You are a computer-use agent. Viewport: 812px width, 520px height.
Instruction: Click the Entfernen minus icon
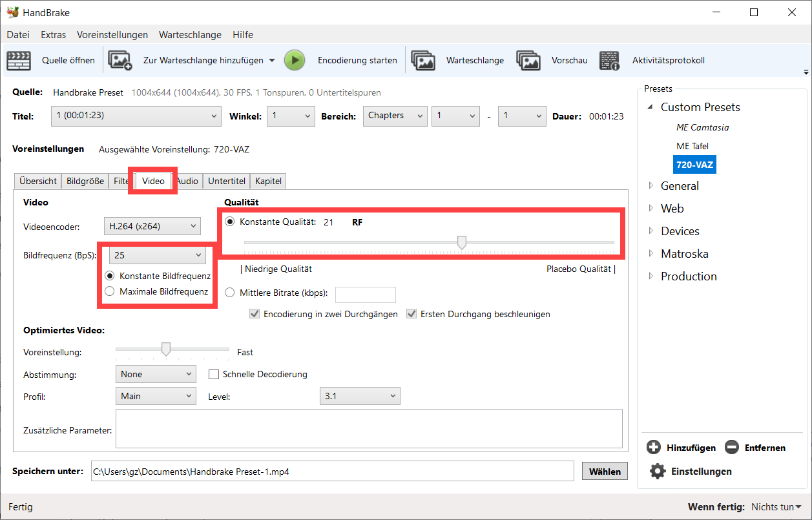(731, 447)
